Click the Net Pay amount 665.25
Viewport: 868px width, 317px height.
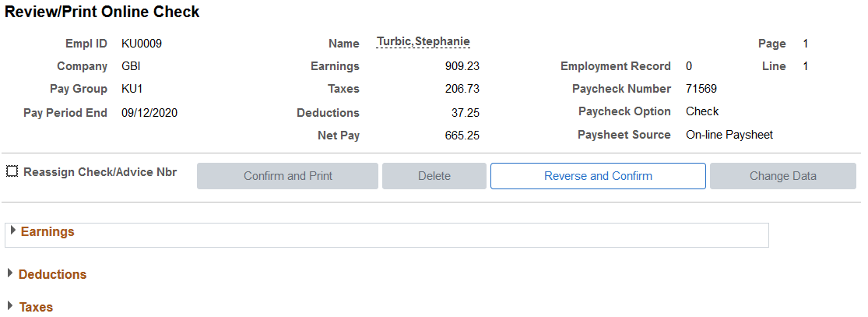point(462,136)
